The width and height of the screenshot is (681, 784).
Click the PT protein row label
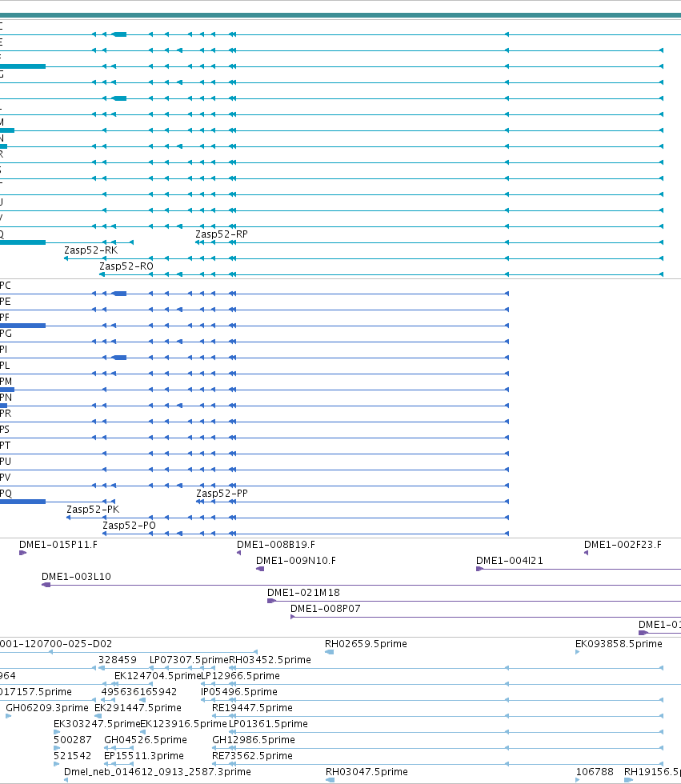point(5,445)
